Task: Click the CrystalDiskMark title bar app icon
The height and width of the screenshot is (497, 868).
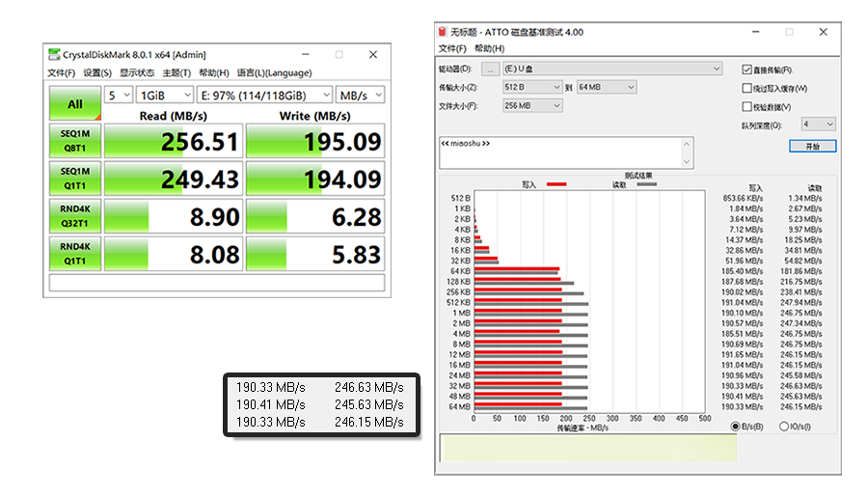Action: (x=54, y=55)
